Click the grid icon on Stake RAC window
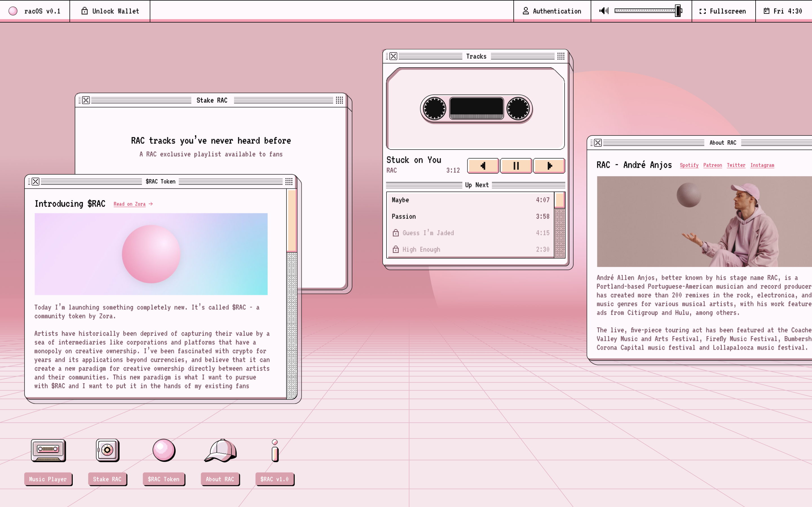Screen dimensions: 812x507 coord(339,100)
